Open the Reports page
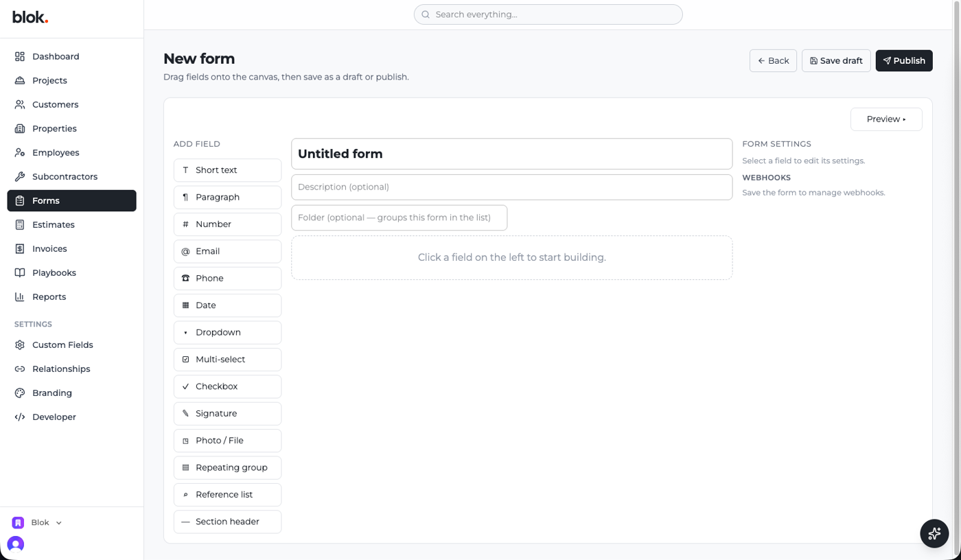Image resolution: width=961 pixels, height=560 pixels. click(71, 296)
